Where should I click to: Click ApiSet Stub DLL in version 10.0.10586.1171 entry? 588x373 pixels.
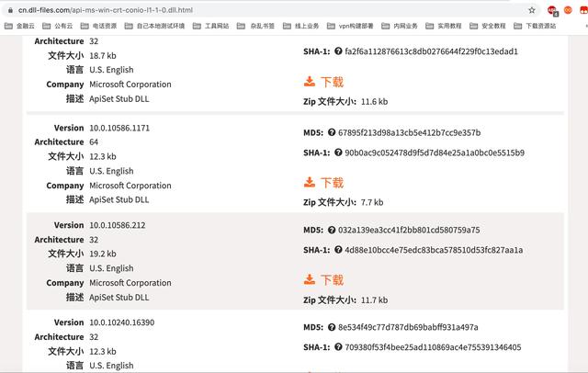(119, 199)
